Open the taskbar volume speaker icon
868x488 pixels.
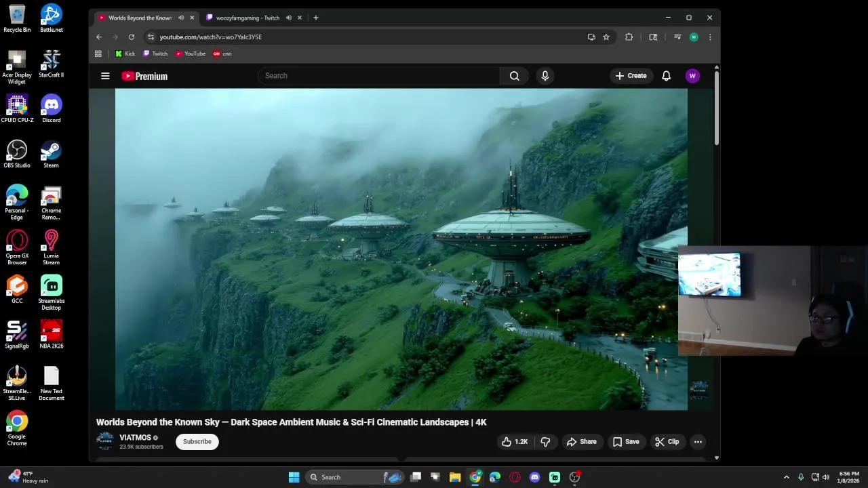point(825,477)
